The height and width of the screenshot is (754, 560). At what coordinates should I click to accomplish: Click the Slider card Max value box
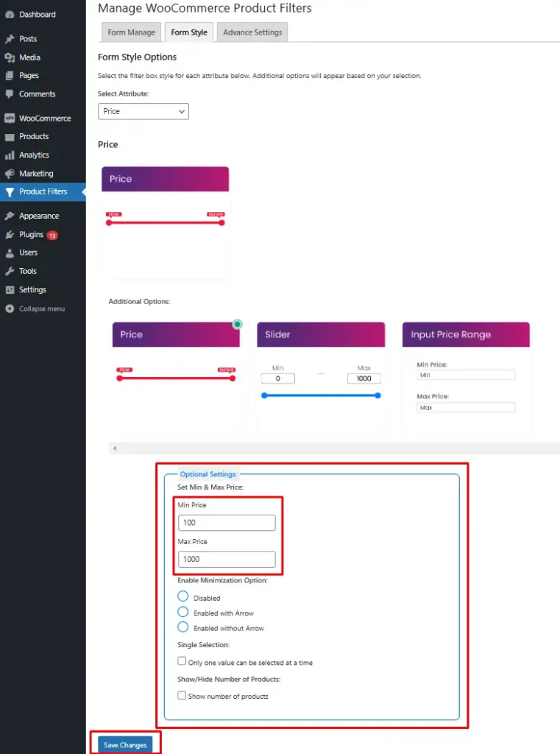364,378
